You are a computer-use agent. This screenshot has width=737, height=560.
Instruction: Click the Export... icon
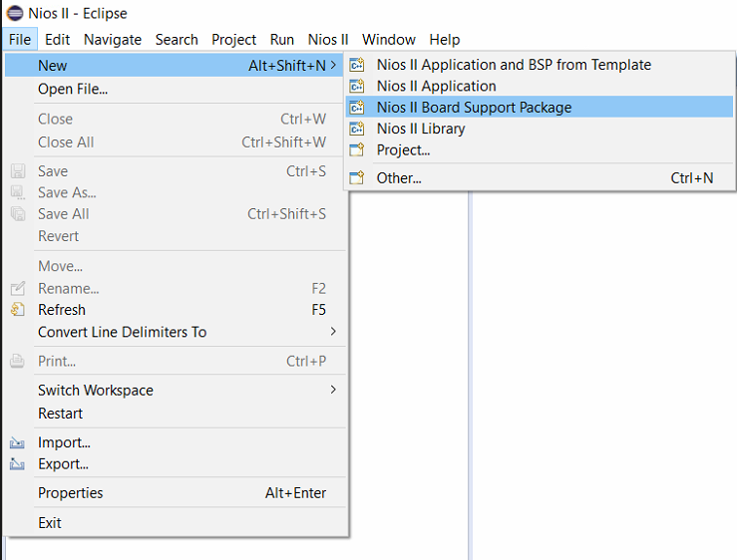pos(18,464)
